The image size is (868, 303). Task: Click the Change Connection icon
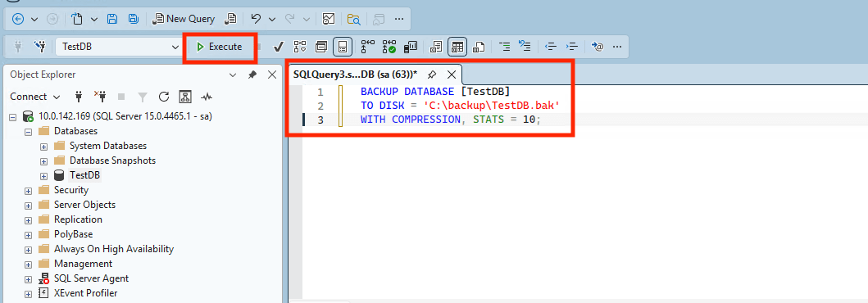point(39,47)
